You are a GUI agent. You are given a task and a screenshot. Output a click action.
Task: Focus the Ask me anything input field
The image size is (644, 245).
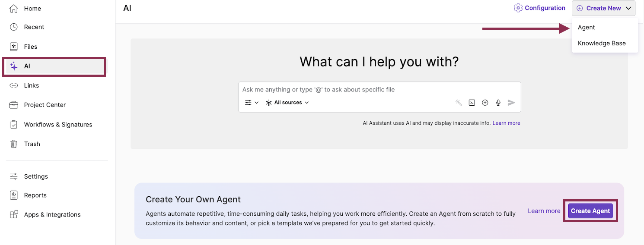click(346, 90)
